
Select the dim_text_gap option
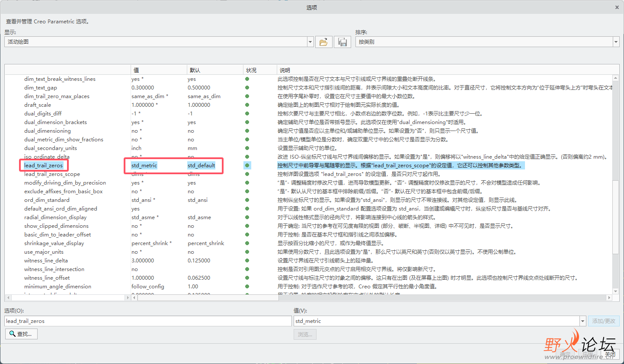pos(41,88)
